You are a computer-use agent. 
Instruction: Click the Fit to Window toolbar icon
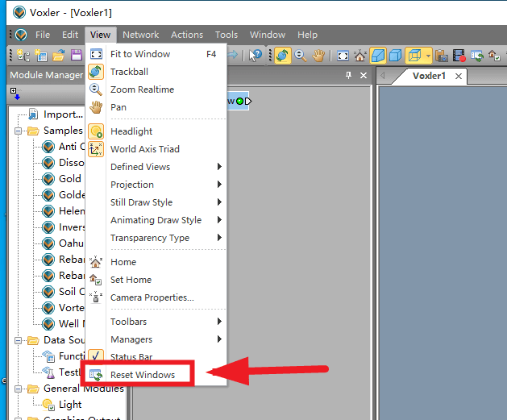click(343, 56)
